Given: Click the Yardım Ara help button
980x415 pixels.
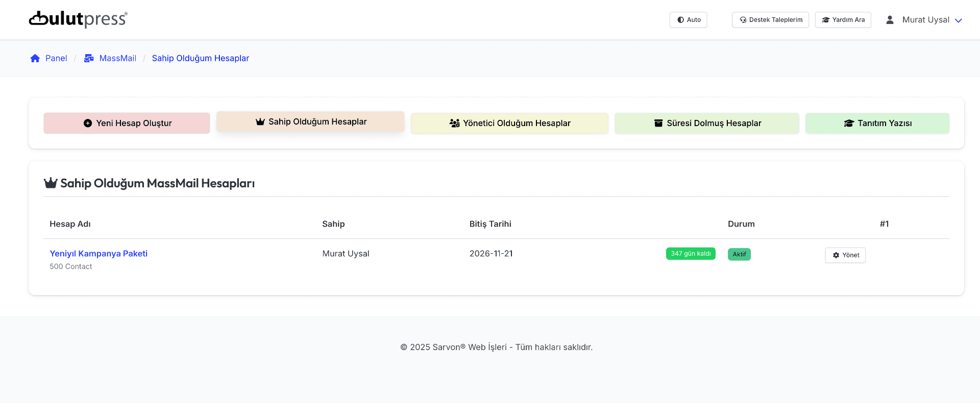Looking at the screenshot, I should click(x=843, y=20).
